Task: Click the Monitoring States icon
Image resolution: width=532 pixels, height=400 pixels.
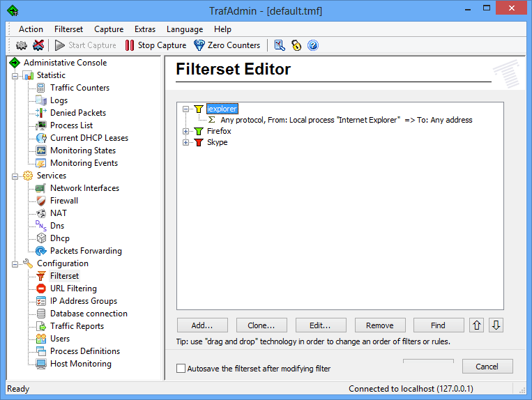Action: [41, 151]
